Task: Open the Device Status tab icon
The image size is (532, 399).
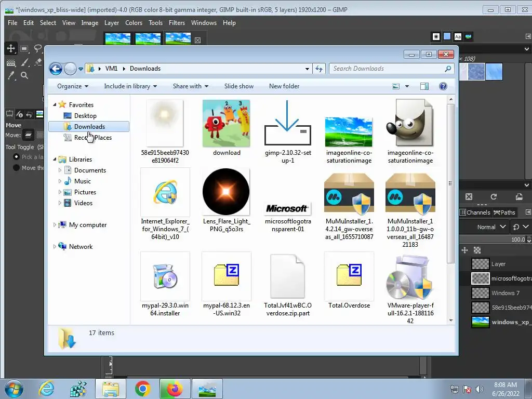Action: tap(19, 114)
